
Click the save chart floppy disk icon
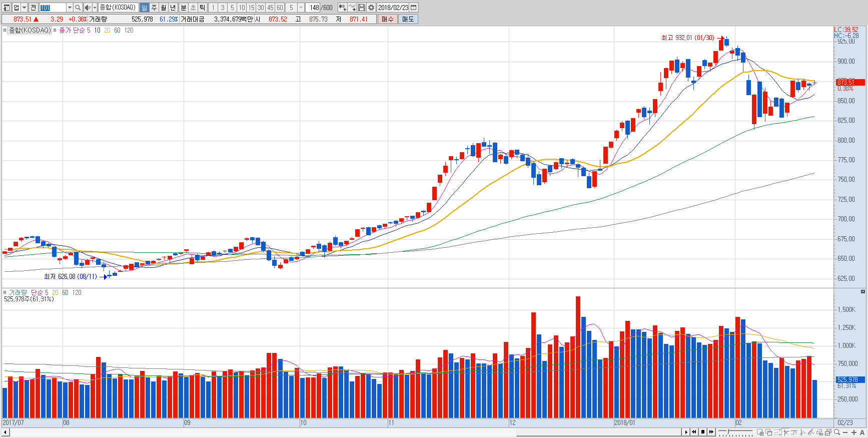(362, 8)
